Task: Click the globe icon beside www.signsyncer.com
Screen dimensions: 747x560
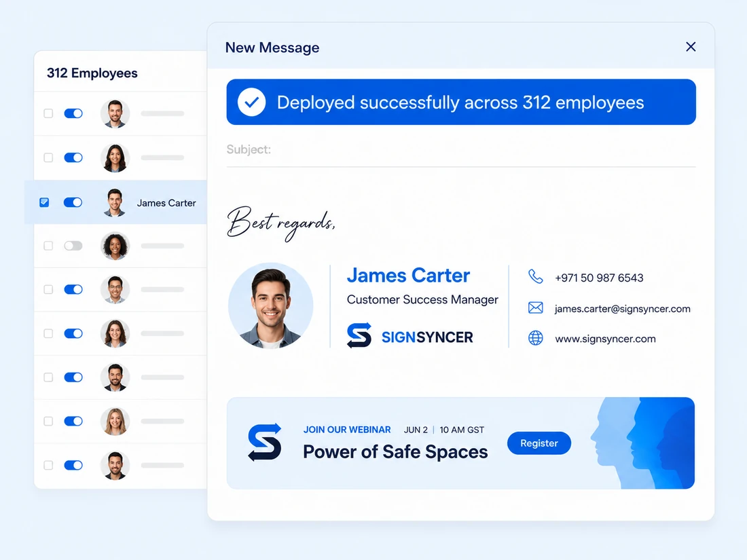Action: (x=536, y=338)
